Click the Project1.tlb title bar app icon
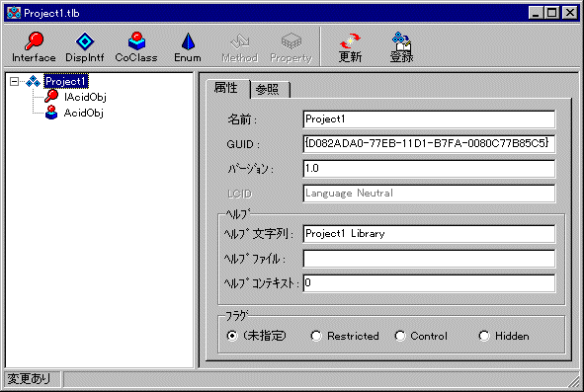The height and width of the screenshot is (392, 584). click(14, 13)
